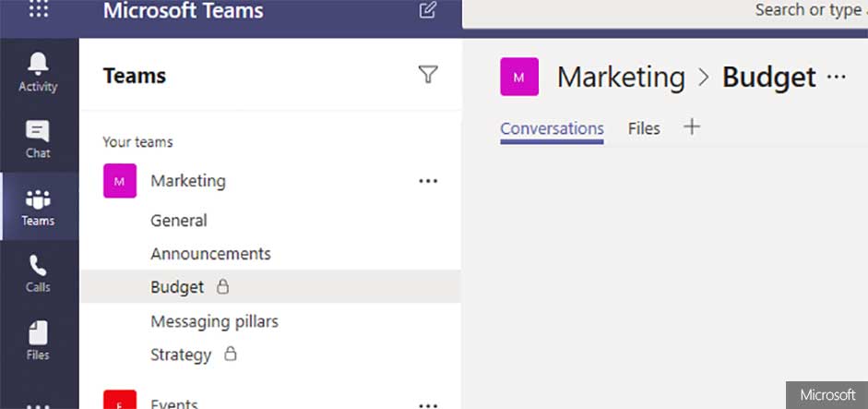Open the Calls phone icon

[38, 274]
